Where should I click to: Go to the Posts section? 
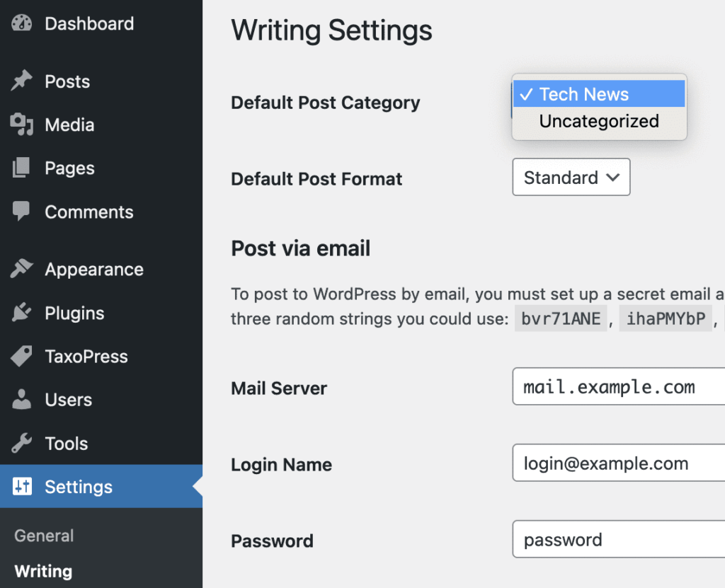coord(101,81)
